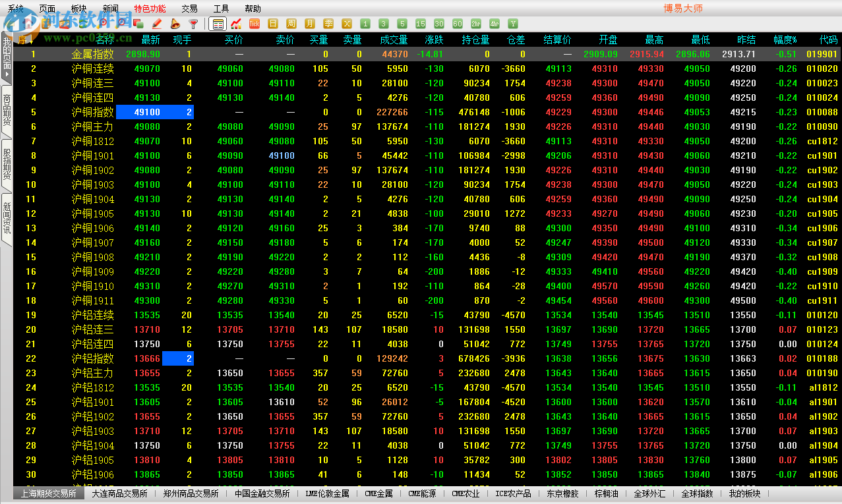
Task: Open the red-green squares toolbar icon
Action: tap(138, 24)
